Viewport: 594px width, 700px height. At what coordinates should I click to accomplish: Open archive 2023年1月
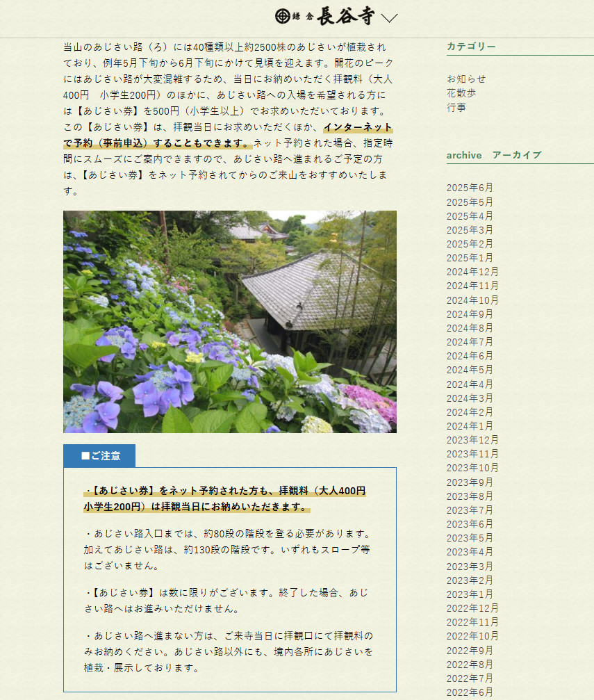[x=470, y=594]
